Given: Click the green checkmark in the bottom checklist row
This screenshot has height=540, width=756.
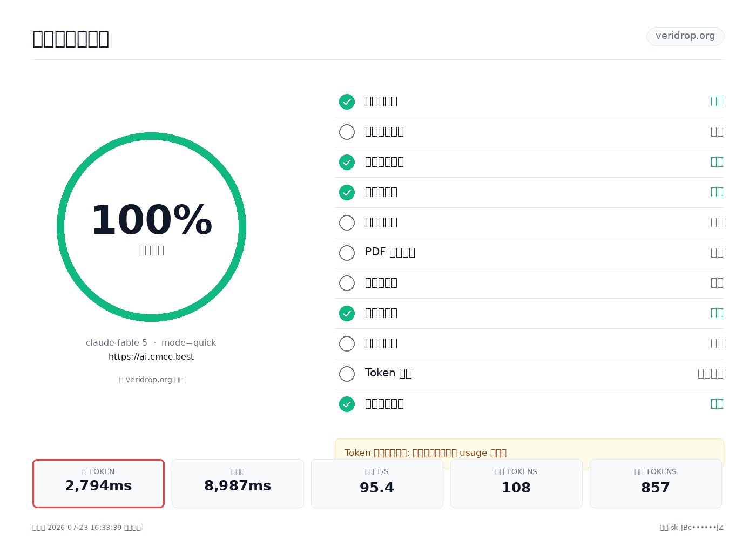Looking at the screenshot, I should [347, 404].
